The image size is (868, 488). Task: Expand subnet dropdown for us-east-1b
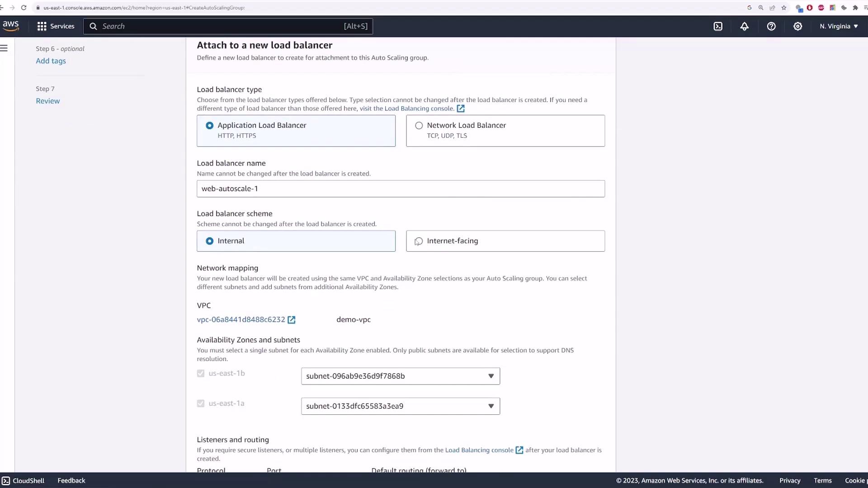click(x=400, y=376)
